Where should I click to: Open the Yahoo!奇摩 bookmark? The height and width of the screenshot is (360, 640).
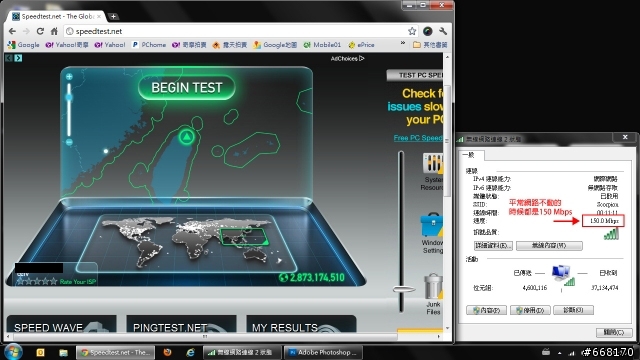tap(67, 45)
